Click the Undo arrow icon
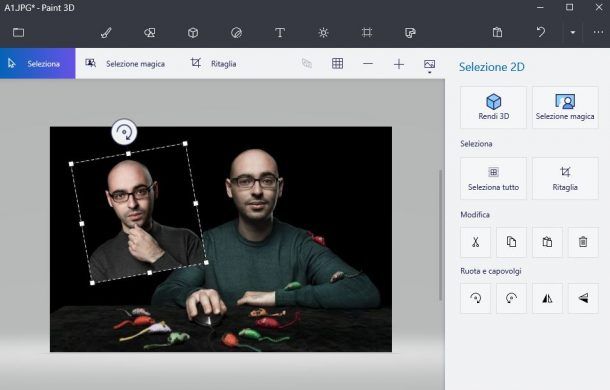The image size is (610, 390). click(x=540, y=32)
